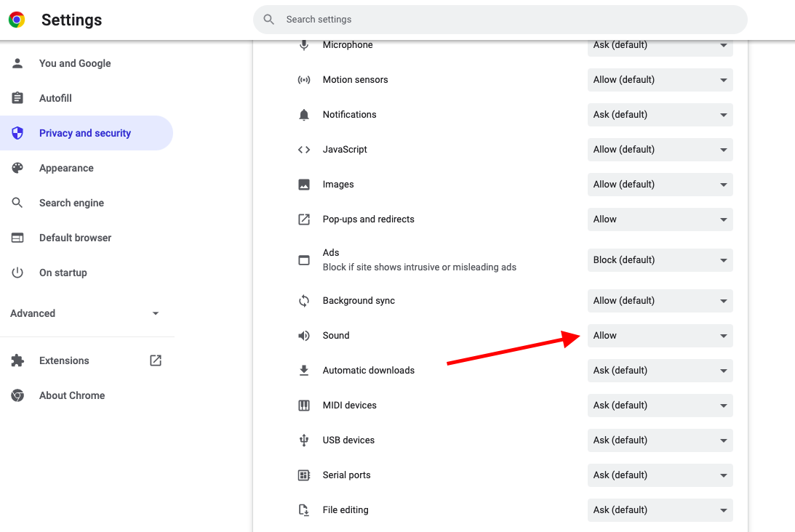Open the Default browser settings

pyautogui.click(x=75, y=238)
